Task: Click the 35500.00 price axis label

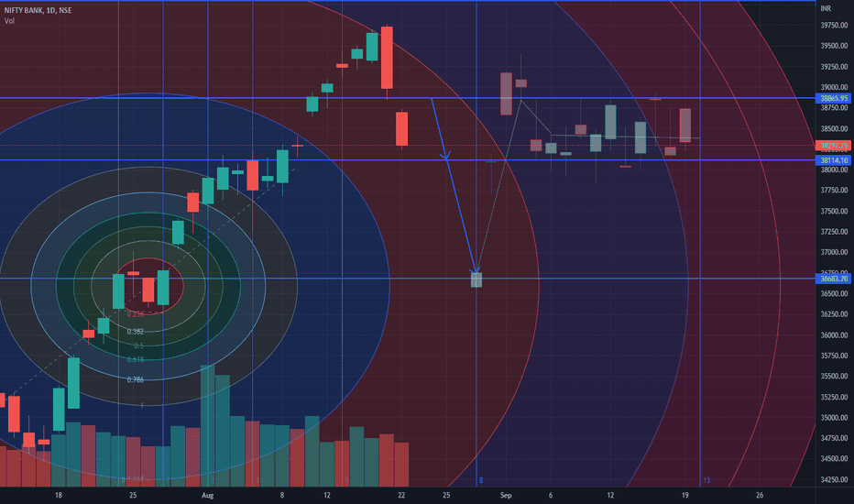Action: [x=834, y=377]
